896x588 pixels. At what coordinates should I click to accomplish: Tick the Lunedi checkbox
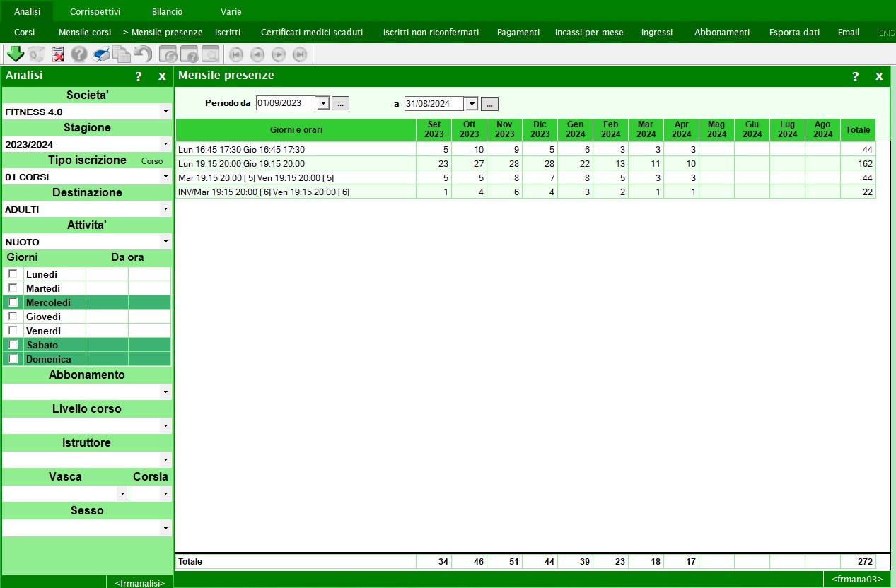13,274
